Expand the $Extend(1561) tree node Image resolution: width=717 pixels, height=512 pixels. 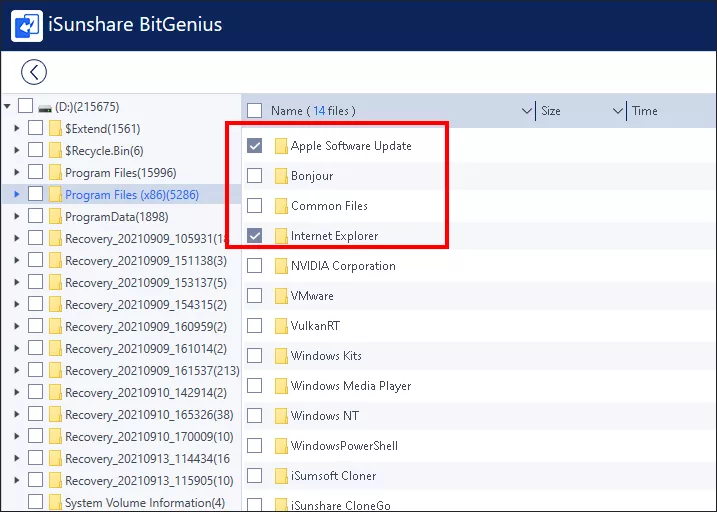coord(17,128)
